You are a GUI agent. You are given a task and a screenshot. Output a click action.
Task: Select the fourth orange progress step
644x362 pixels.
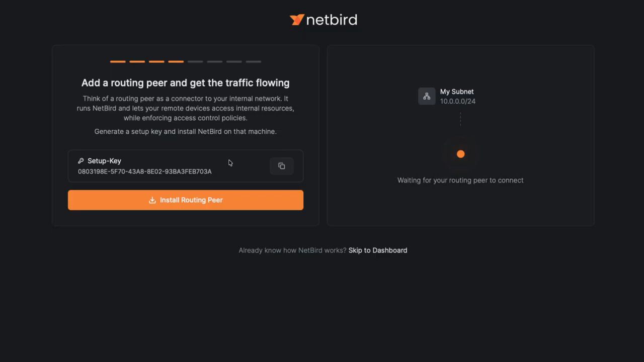(176, 61)
